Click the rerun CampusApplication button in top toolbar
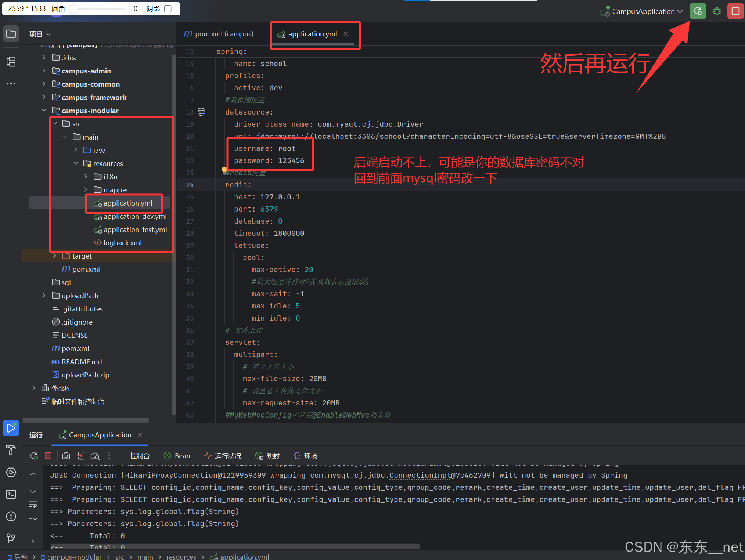This screenshot has height=560, width=745. tap(698, 11)
